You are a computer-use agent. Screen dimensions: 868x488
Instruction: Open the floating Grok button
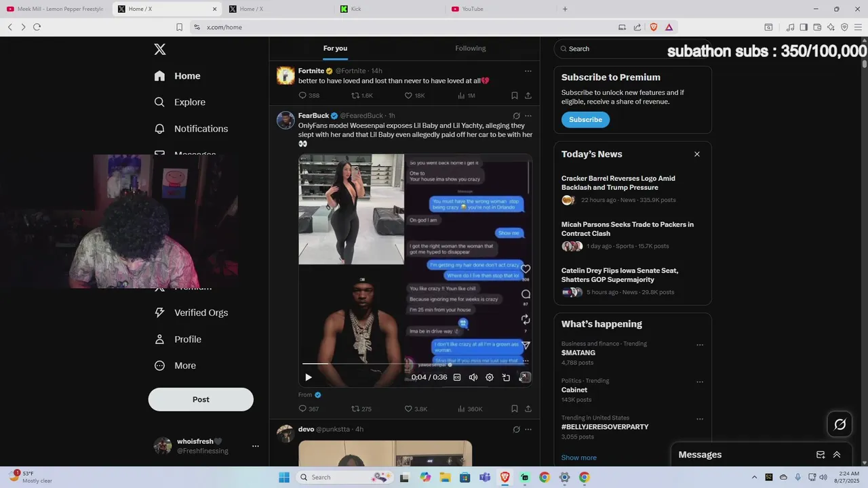(840, 424)
